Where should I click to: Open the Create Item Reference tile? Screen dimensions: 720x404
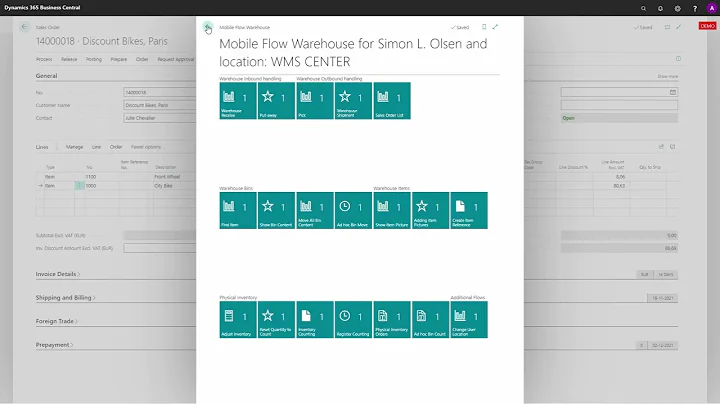coord(469,210)
